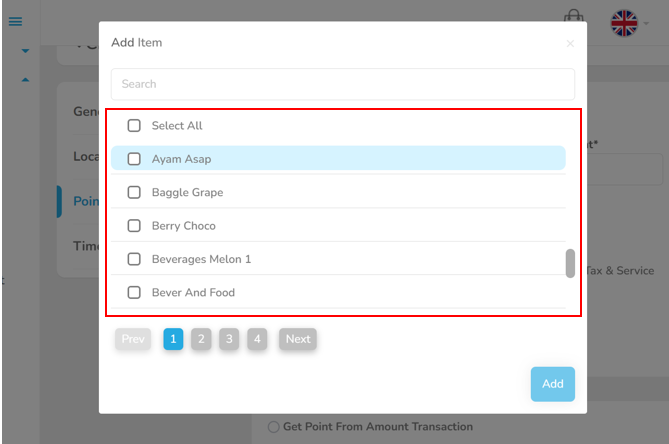Go to page 2 of items
The width and height of the screenshot is (669, 444).
click(x=201, y=339)
